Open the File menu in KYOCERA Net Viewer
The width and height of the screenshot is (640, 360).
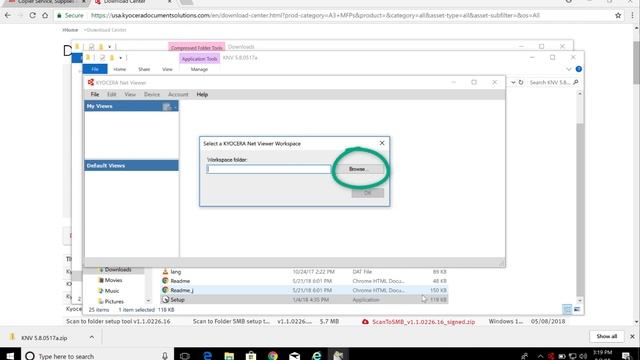pos(95,94)
